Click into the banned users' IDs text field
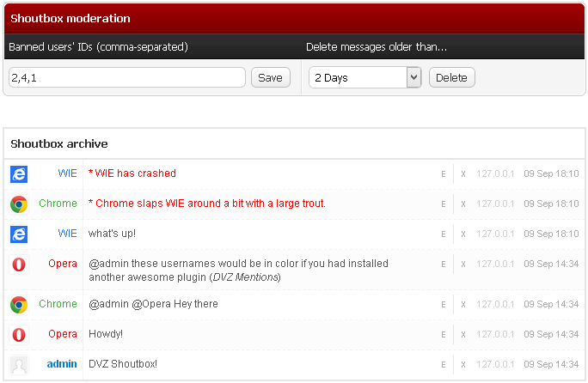Viewport: 588px width, 383px height. [x=127, y=78]
